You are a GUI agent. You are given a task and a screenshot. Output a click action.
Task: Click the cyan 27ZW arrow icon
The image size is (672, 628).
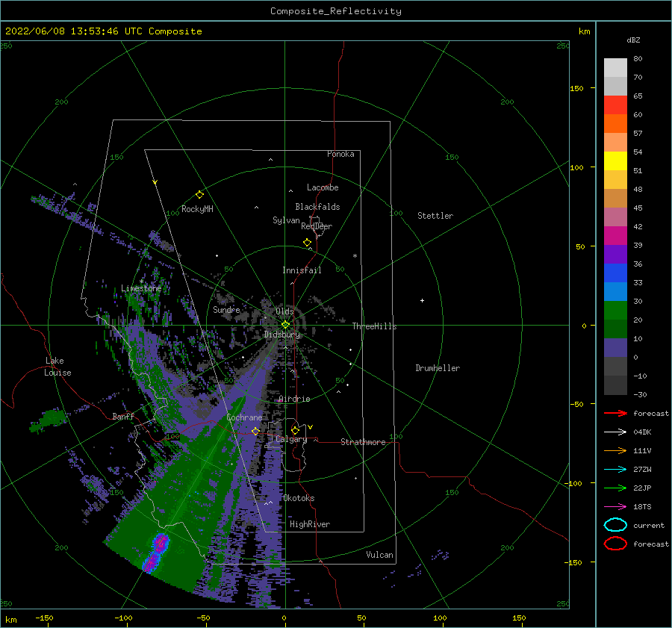pos(615,470)
